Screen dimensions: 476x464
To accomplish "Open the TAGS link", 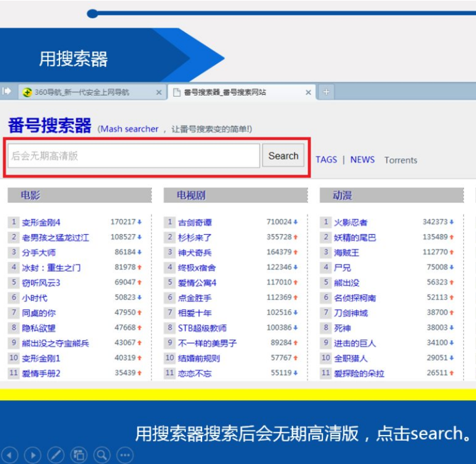I will click(x=326, y=159).
